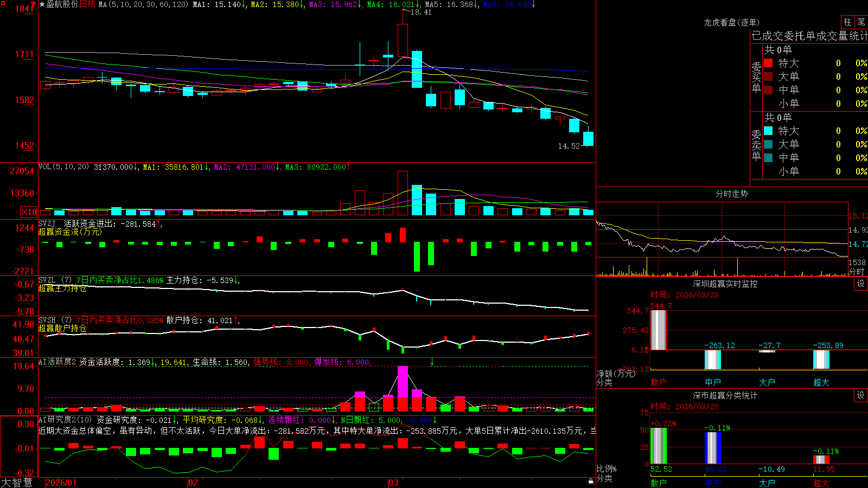Click the 已成交委托单成交量统计 header
The height and width of the screenshot is (488, 868).
pyautogui.click(x=810, y=36)
